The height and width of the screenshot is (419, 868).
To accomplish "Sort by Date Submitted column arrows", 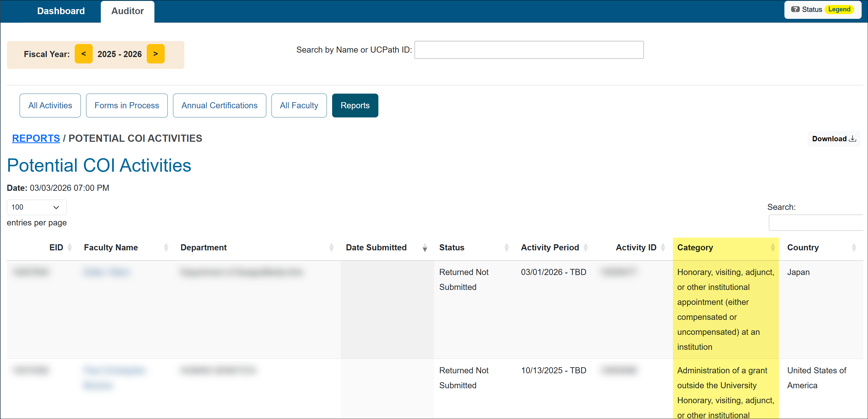I will pyautogui.click(x=425, y=247).
